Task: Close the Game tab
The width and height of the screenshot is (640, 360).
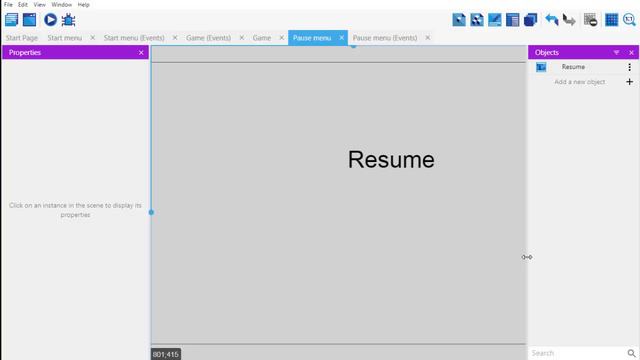Action: tap(282, 38)
